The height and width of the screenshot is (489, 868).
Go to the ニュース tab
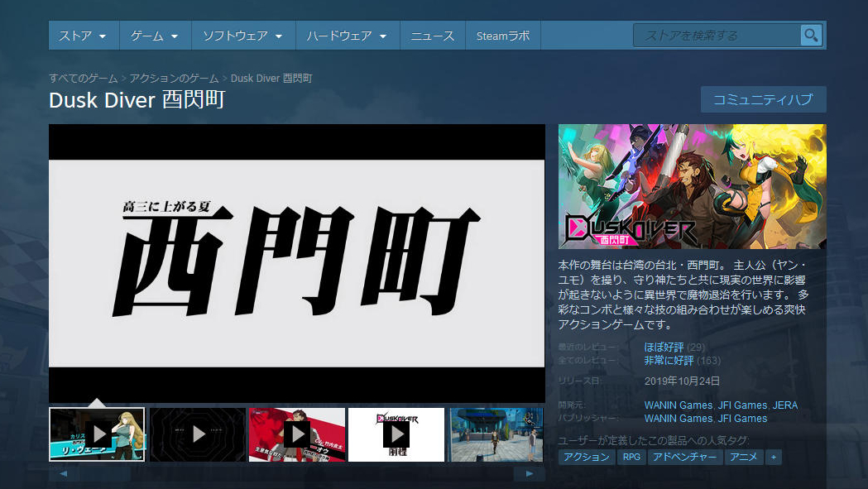(432, 36)
